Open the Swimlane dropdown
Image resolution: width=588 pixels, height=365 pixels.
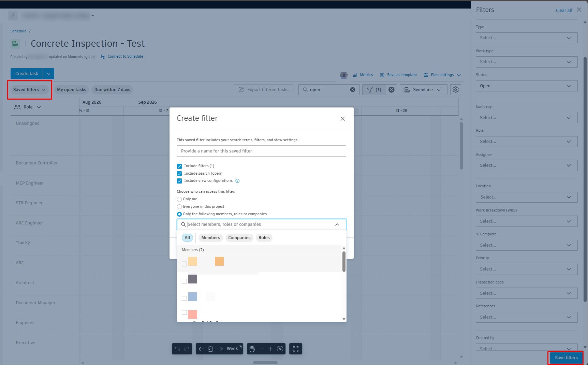click(x=423, y=90)
